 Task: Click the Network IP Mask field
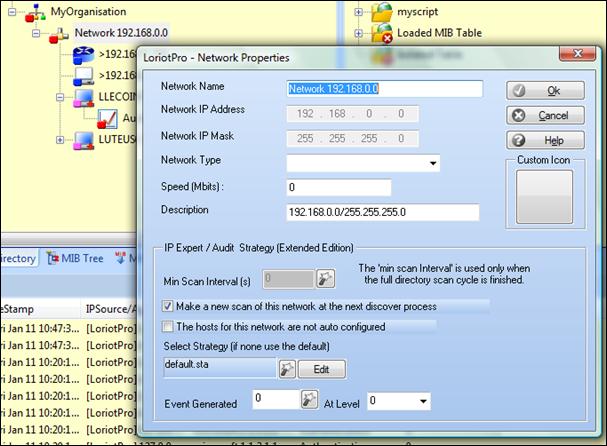pos(352,139)
